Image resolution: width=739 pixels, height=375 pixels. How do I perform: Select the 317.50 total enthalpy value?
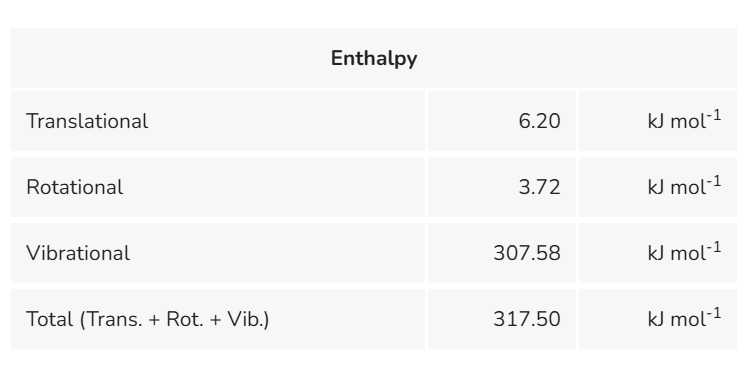527,319
